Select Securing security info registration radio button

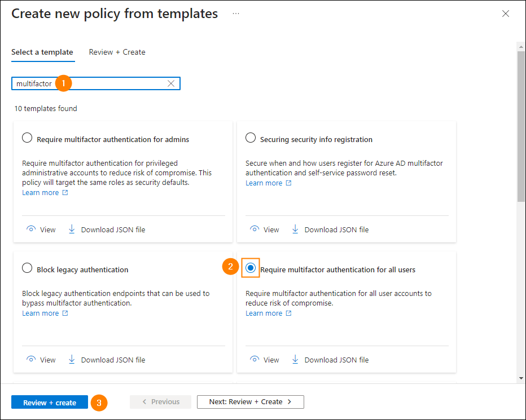[251, 138]
